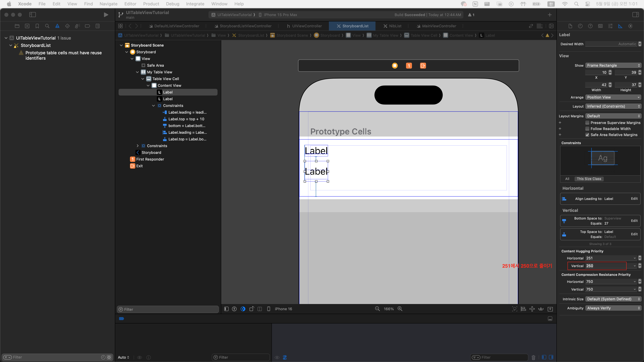
Task: Increment the X position stepper
Action: (610, 71)
